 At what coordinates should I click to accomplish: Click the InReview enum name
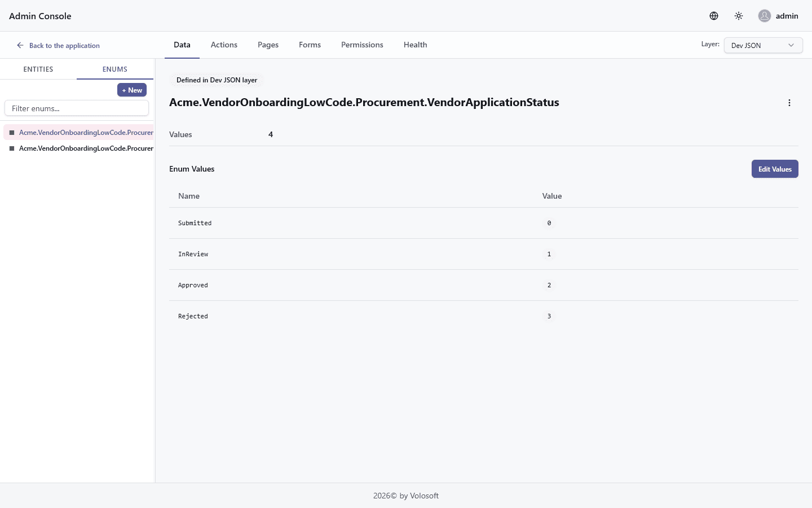pos(193,254)
